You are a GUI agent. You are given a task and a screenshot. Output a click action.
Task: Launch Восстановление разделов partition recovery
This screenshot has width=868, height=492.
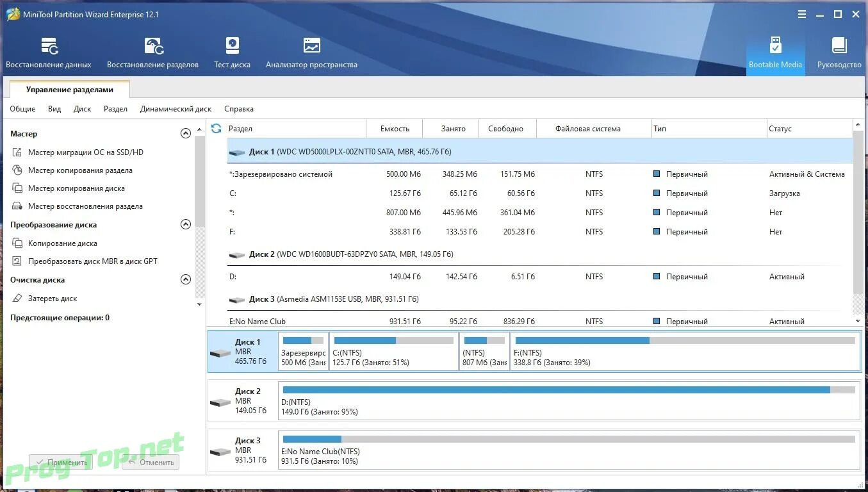pos(152,53)
